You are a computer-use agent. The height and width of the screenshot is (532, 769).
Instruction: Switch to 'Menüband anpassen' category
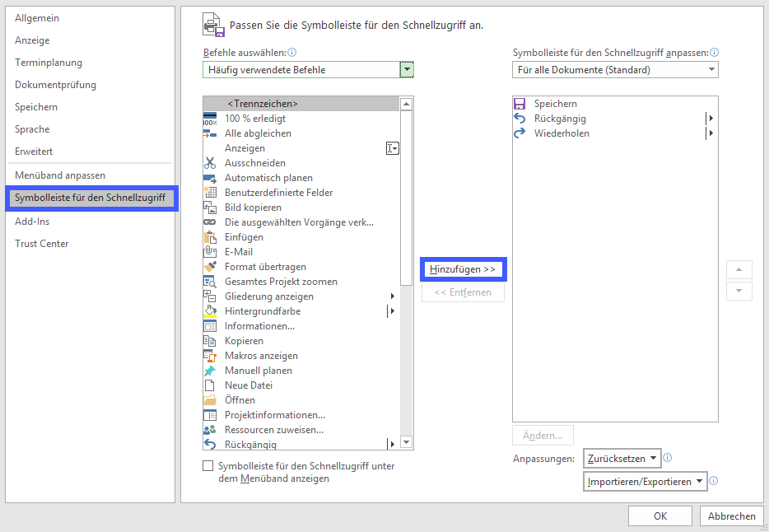60,175
